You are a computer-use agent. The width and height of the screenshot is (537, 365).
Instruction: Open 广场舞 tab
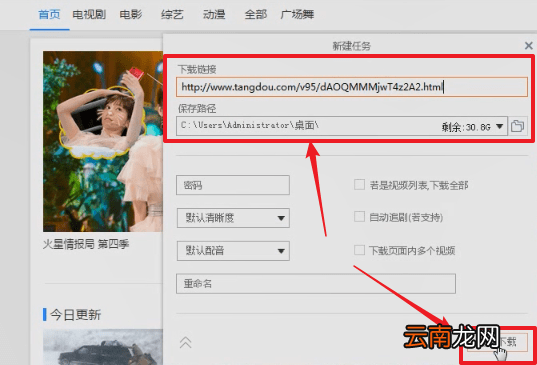pyautogui.click(x=297, y=14)
